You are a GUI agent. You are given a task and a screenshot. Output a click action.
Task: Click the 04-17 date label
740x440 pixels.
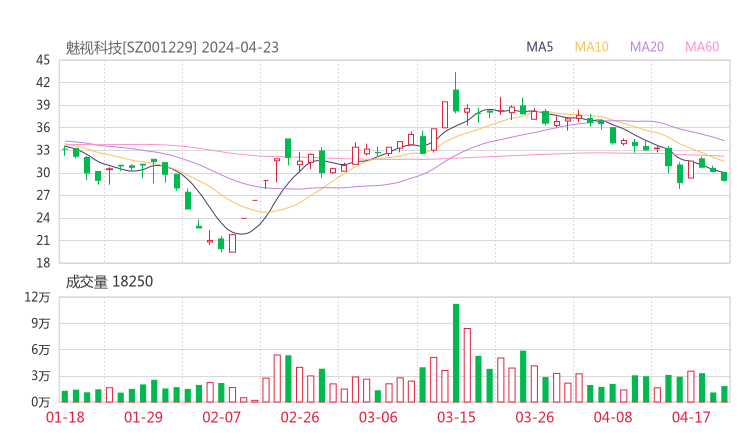691,417
